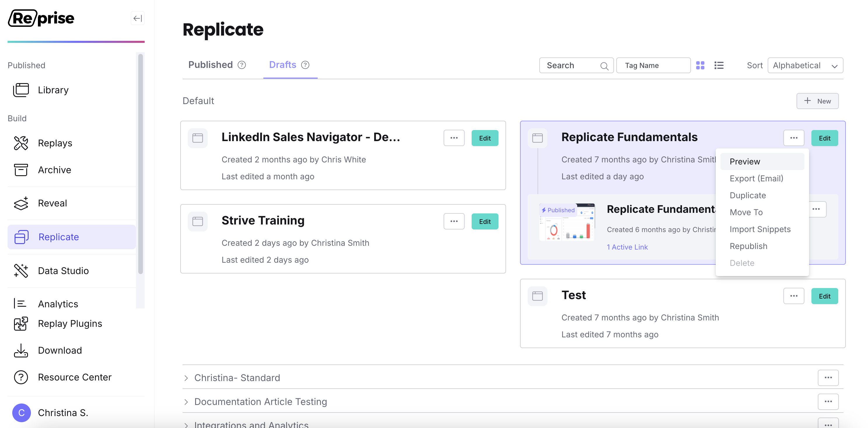Open Analytics section
Image resolution: width=868 pixels, height=428 pixels.
pyautogui.click(x=72, y=304)
